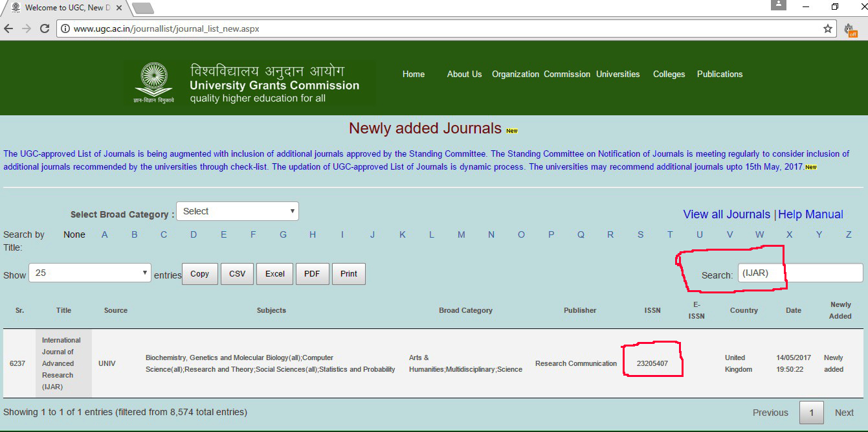868x432 pixels.
Task: Sort table by Title column header
Action: (63, 310)
